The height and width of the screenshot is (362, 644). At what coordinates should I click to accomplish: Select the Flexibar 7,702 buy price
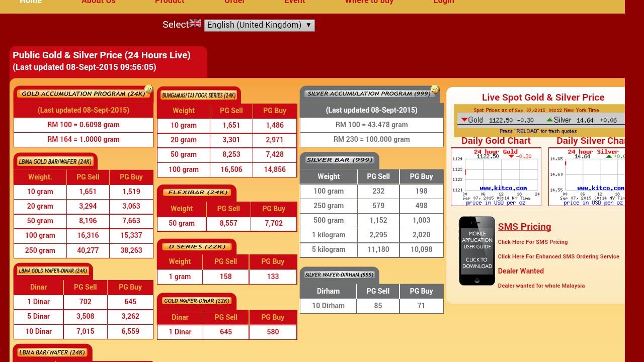tap(274, 223)
